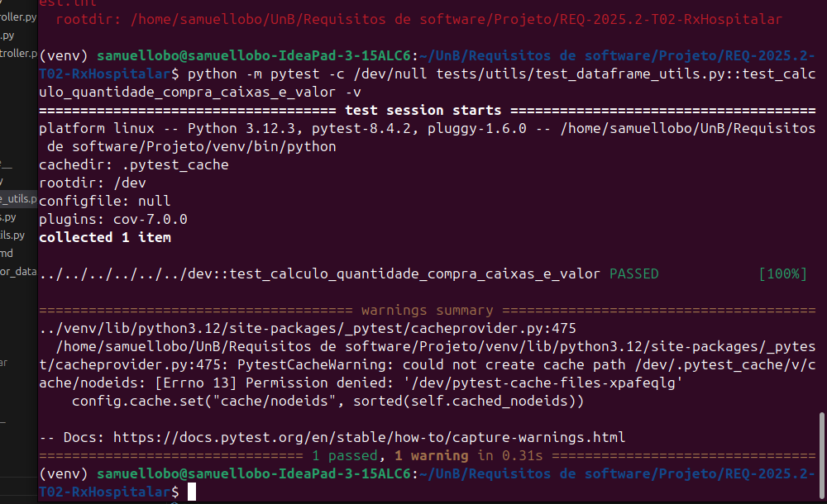Click the "cachedir: .pytest_cache" line

tap(134, 164)
